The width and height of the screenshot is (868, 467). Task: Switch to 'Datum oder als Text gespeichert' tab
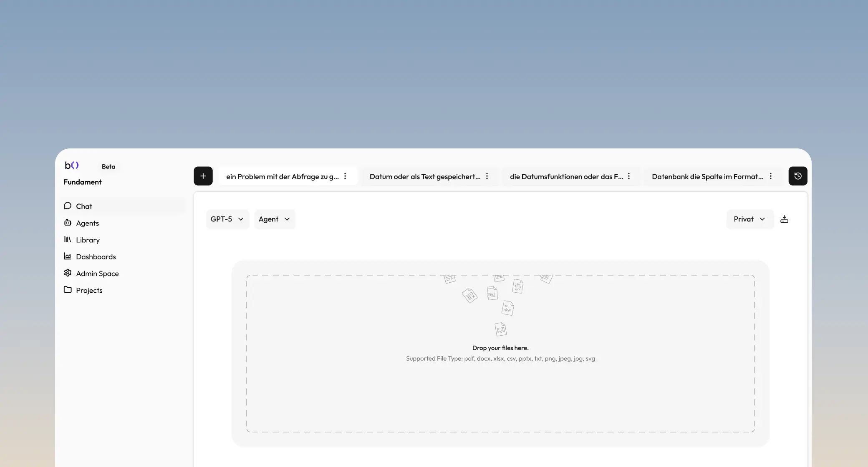(424, 176)
